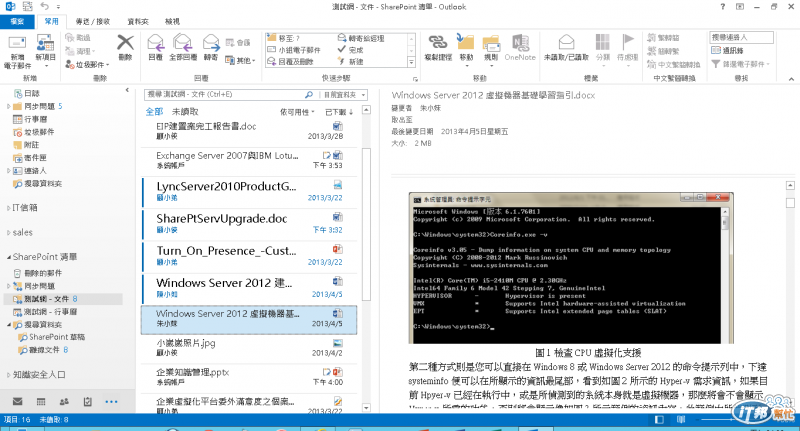Show 全部 (All) items filter
Image resolution: width=800 pixels, height=431 pixels.
[154, 112]
